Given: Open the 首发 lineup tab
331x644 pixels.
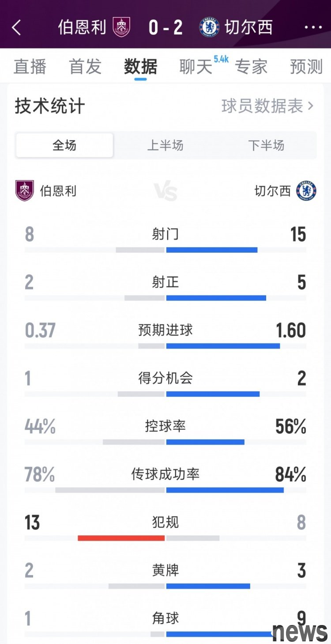Looking at the screenshot, I should [85, 66].
